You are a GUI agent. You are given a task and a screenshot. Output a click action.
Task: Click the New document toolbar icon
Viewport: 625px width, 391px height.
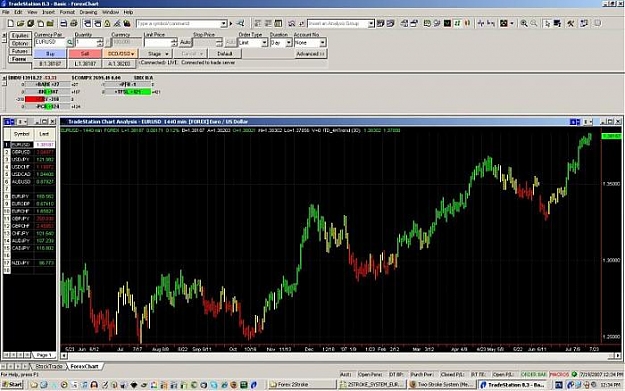point(11,24)
